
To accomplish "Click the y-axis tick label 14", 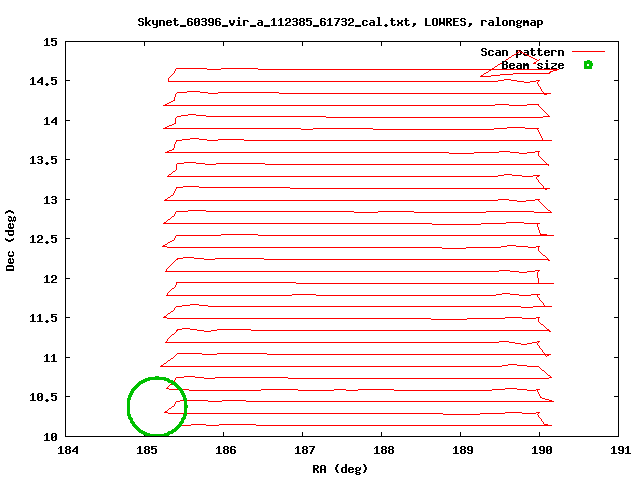I will 51,121.
